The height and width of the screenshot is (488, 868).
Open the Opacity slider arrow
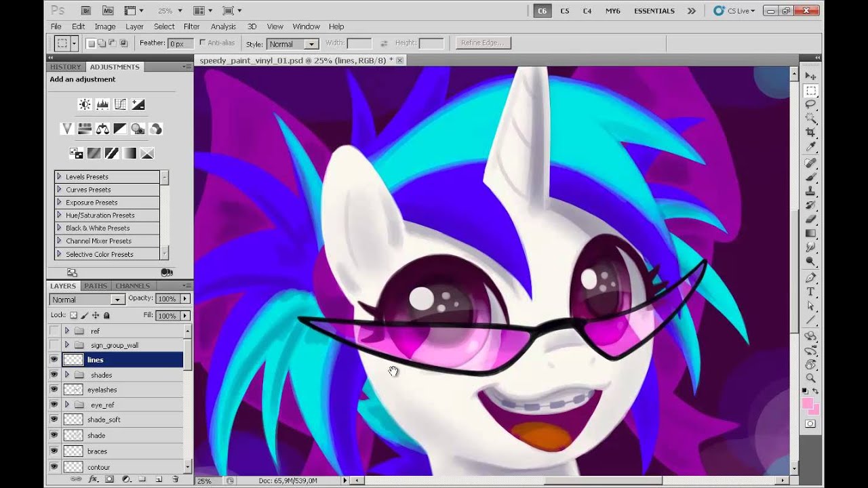(184, 299)
